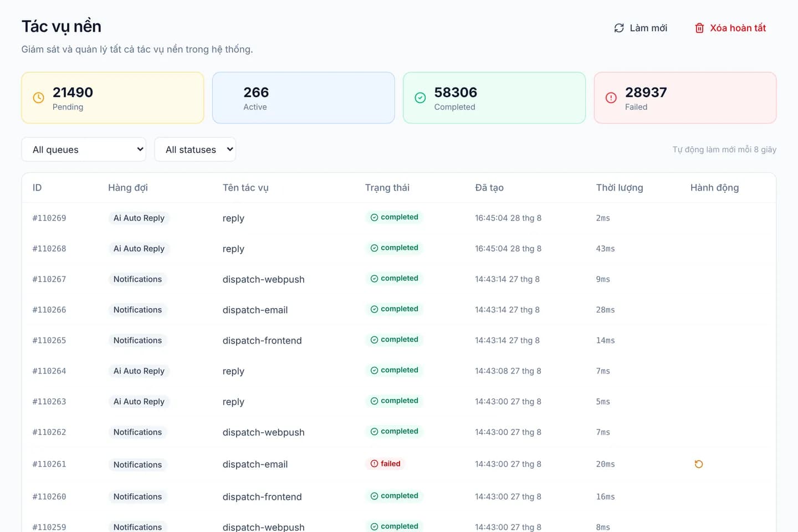The width and height of the screenshot is (798, 532).
Task: Click the Tên tác vụ column header
Action: point(245,188)
